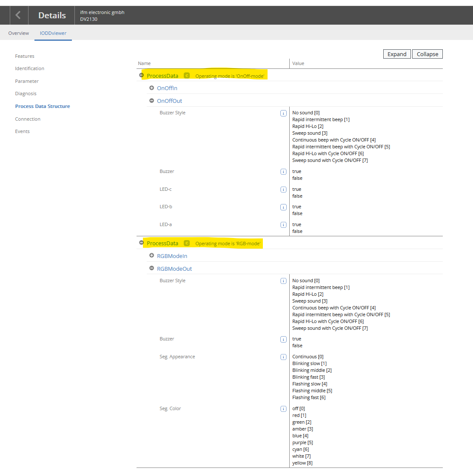The width and height of the screenshot is (473, 476).
Task: Expand the OnOffIn node
Action: tap(151, 88)
